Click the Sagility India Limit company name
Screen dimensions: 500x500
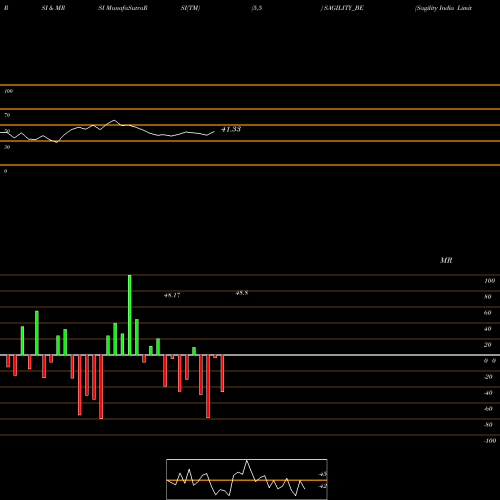[x=443, y=8]
